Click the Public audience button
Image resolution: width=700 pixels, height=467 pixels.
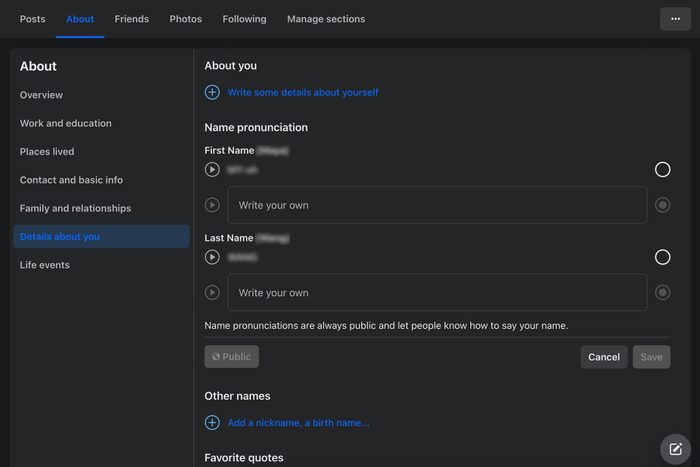(231, 357)
